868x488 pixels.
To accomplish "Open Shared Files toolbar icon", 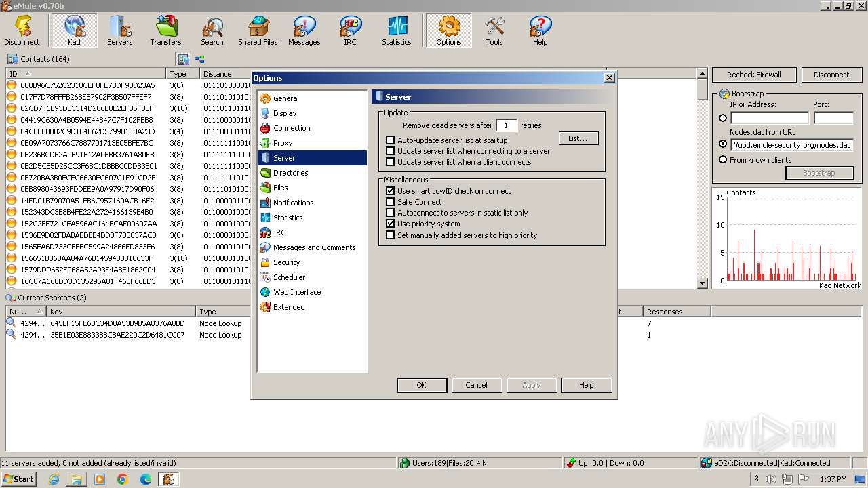I will click(258, 31).
